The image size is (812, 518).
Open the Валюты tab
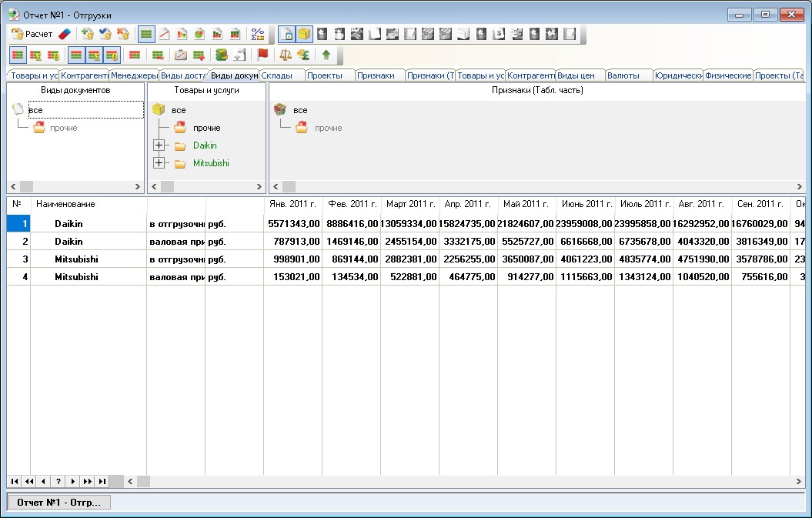click(x=623, y=75)
